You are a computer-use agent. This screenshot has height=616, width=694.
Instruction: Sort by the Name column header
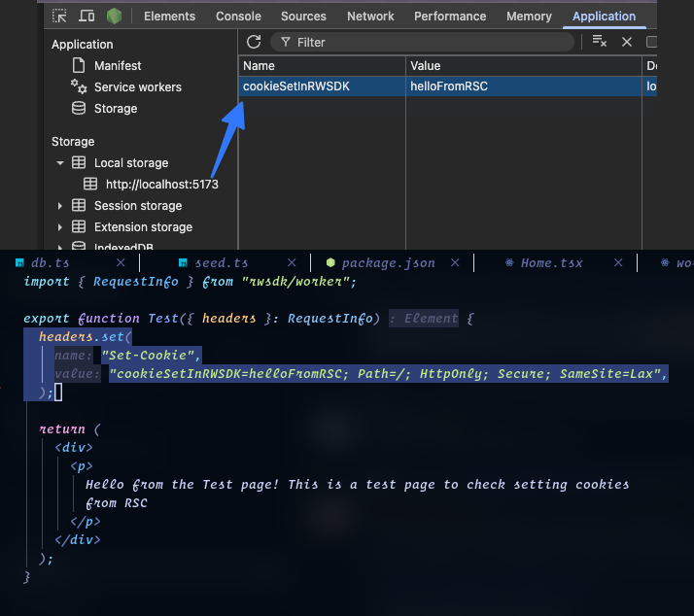coord(323,66)
